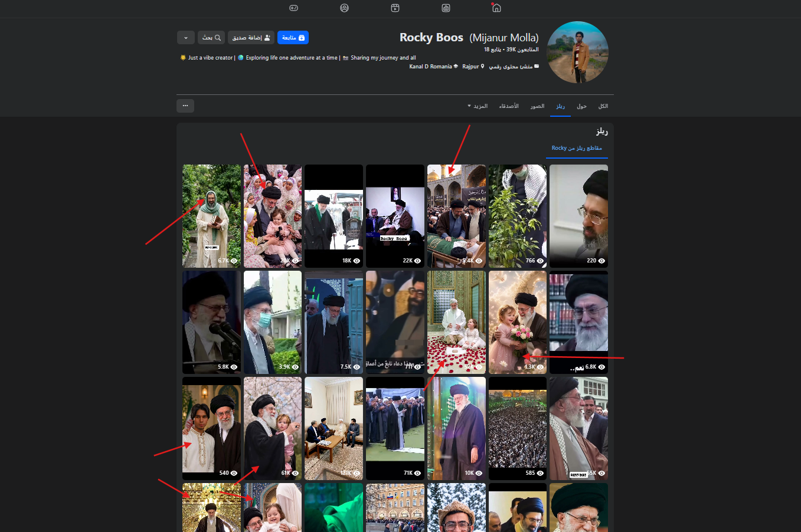The image size is (801, 532).
Task: Open the reel with 6.7K views
Action: (211, 216)
